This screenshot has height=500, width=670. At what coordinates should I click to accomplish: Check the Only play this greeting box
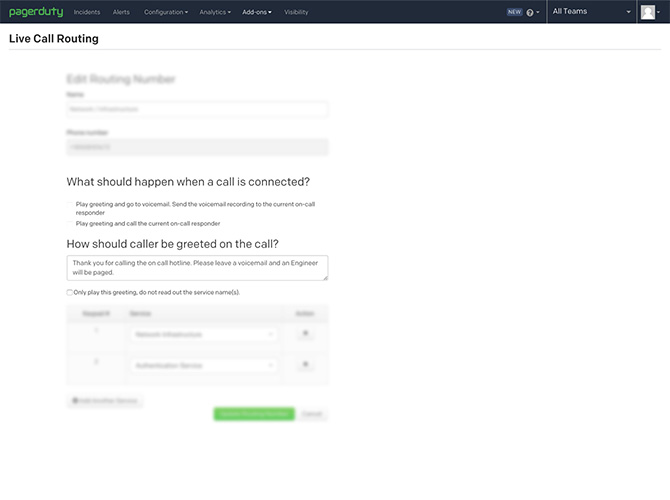pos(70,293)
